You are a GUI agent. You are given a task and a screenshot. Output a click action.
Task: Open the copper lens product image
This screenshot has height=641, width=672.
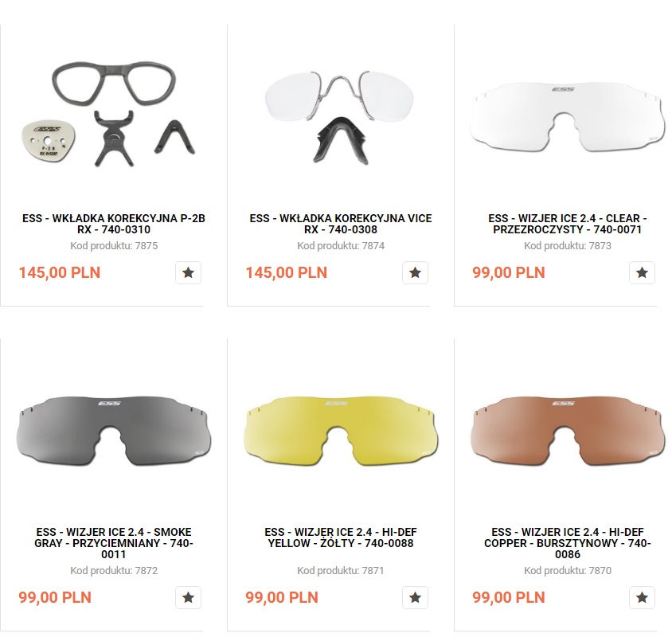(567, 431)
